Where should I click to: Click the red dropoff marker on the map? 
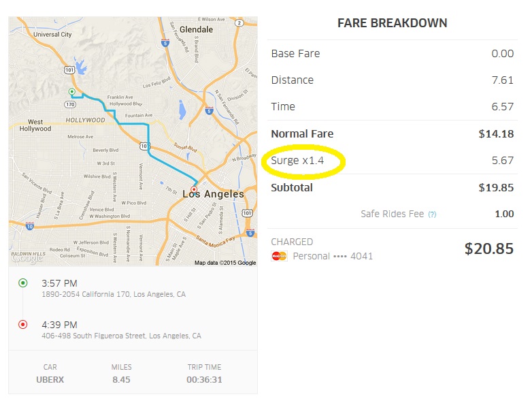194,189
